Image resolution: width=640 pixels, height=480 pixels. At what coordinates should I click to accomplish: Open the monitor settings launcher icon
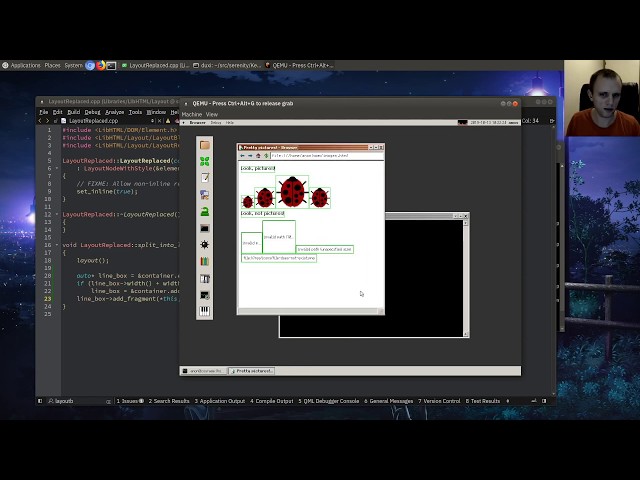[204, 295]
